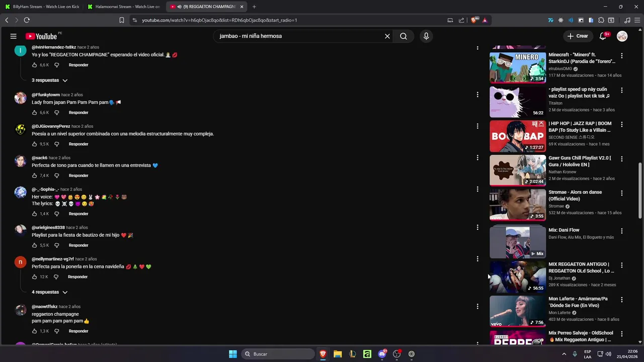Open more options for Mix: Dani Flow
This screenshot has height=362, width=644.
click(x=622, y=231)
